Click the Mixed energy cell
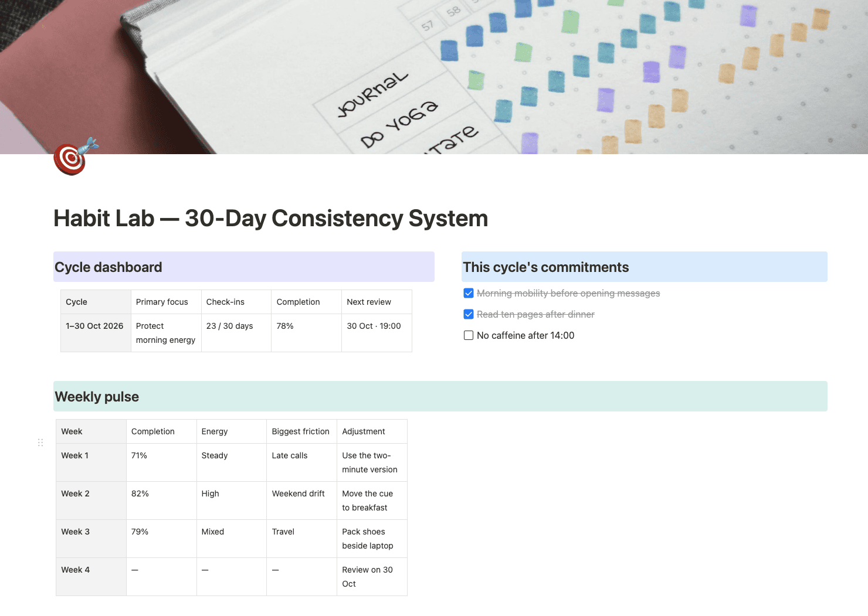868x616 pixels. coord(232,539)
